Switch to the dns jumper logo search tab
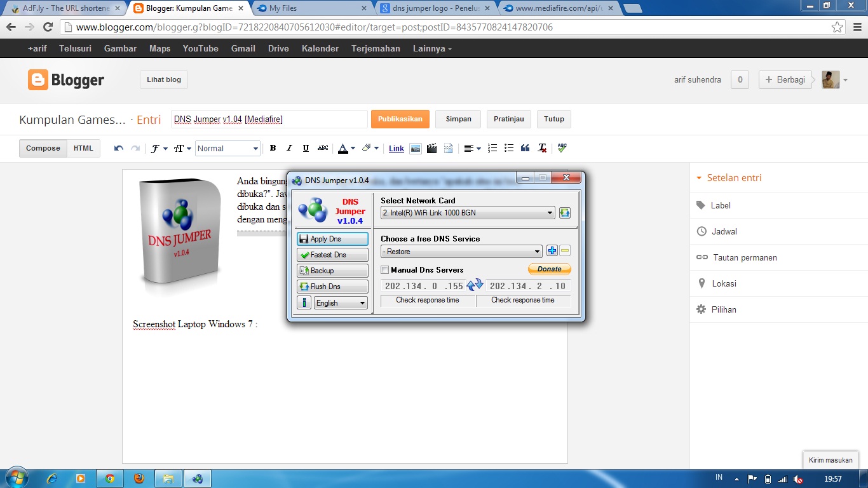 coord(435,8)
